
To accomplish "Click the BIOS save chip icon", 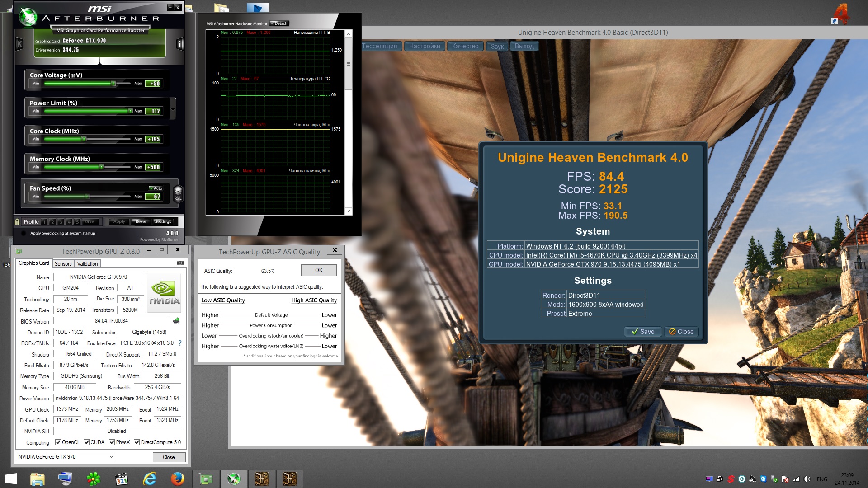I will pos(176,321).
